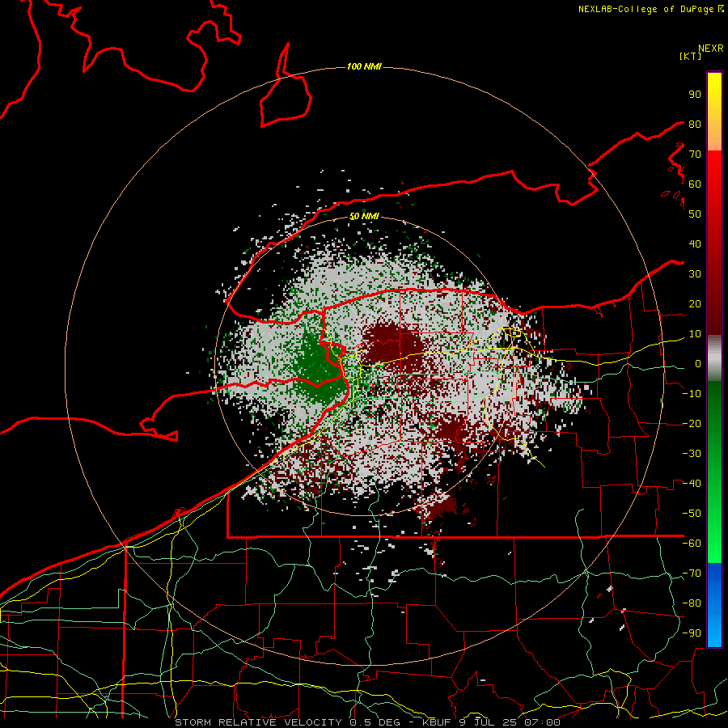
Task: Click the positive 20 knots scale label
Action: [695, 303]
